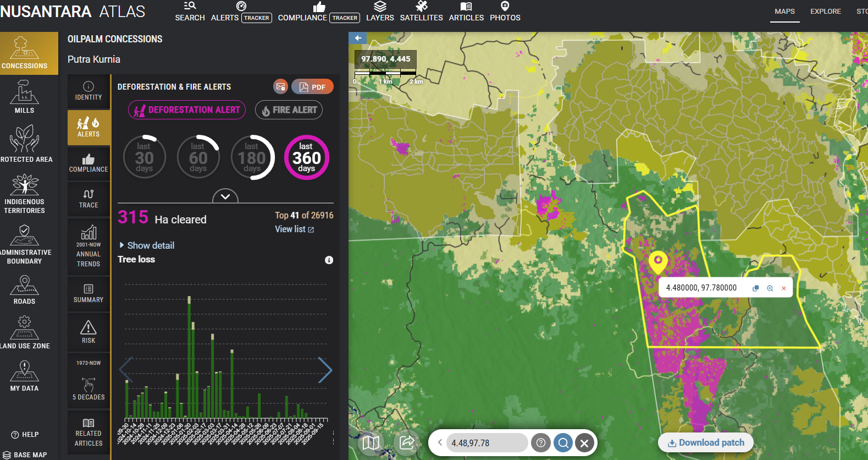
Task: Click the Satellites toolbar icon
Action: (x=421, y=12)
